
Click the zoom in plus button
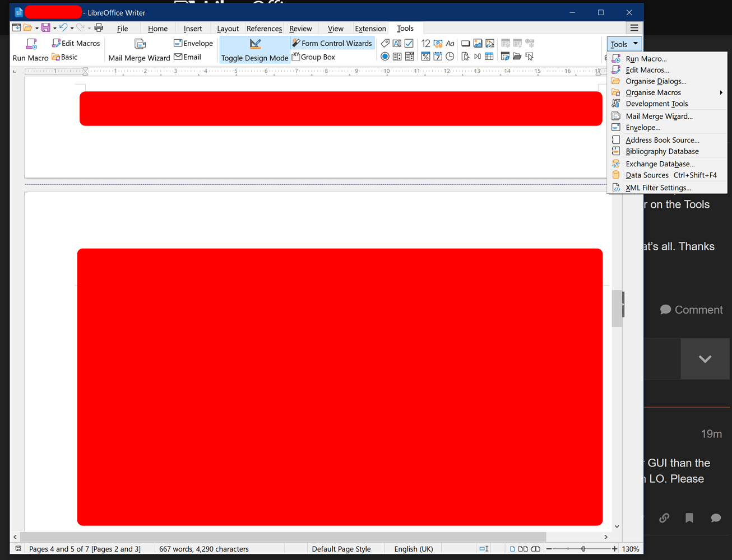tap(614, 549)
